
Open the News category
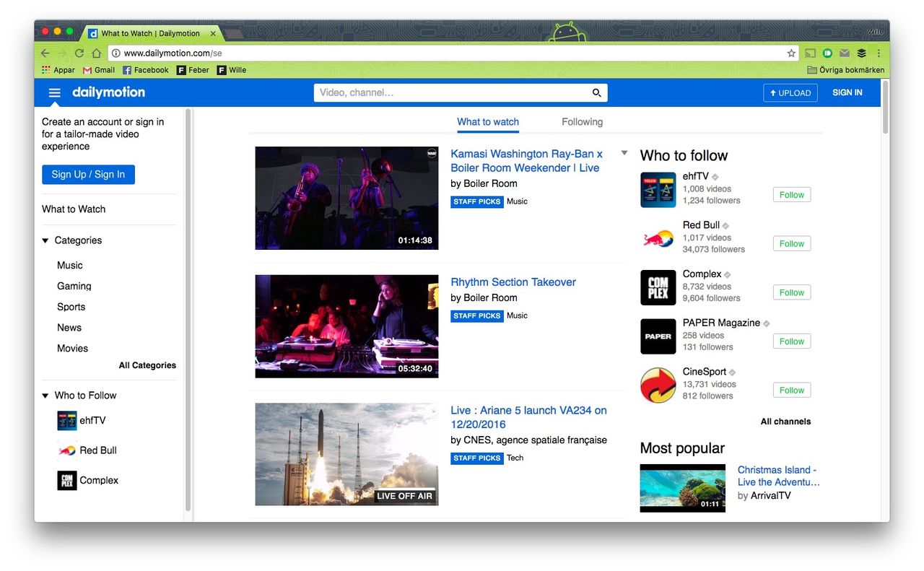pos(69,328)
